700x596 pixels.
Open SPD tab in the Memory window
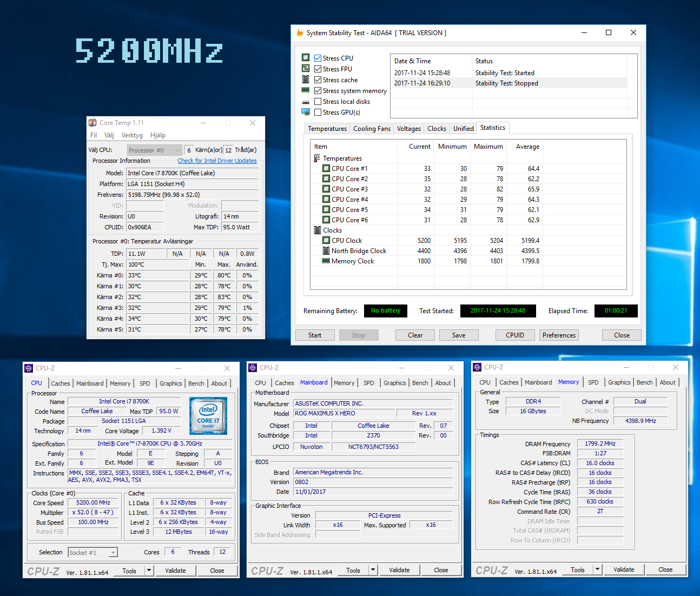[x=593, y=382]
